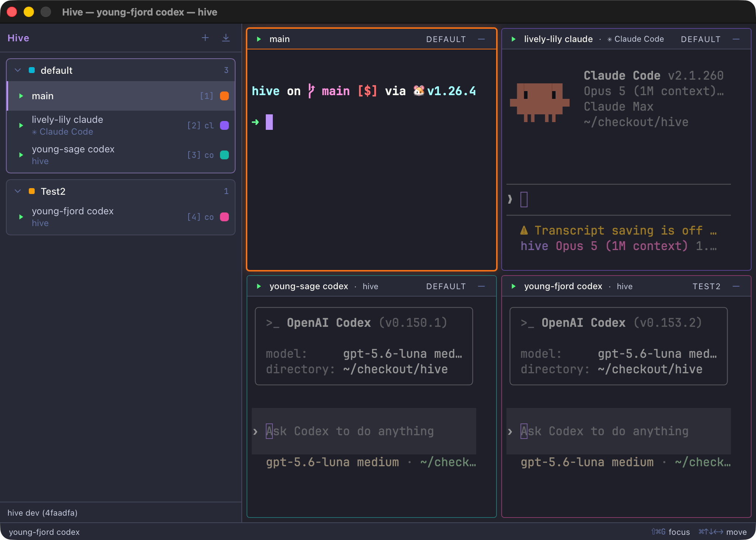Click the Claude Code prompt input line
The image size is (756, 540).
coord(619,200)
